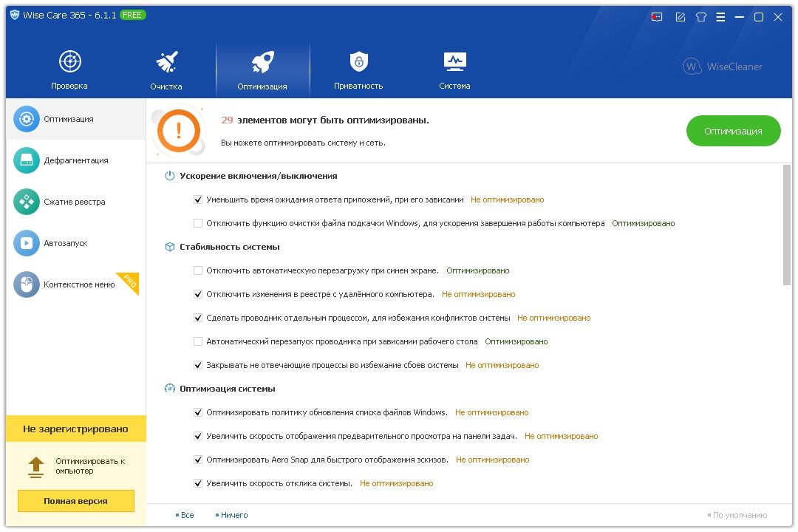Click the Автозапуск play icon
The width and height of the screenshot is (798, 532).
[27, 243]
